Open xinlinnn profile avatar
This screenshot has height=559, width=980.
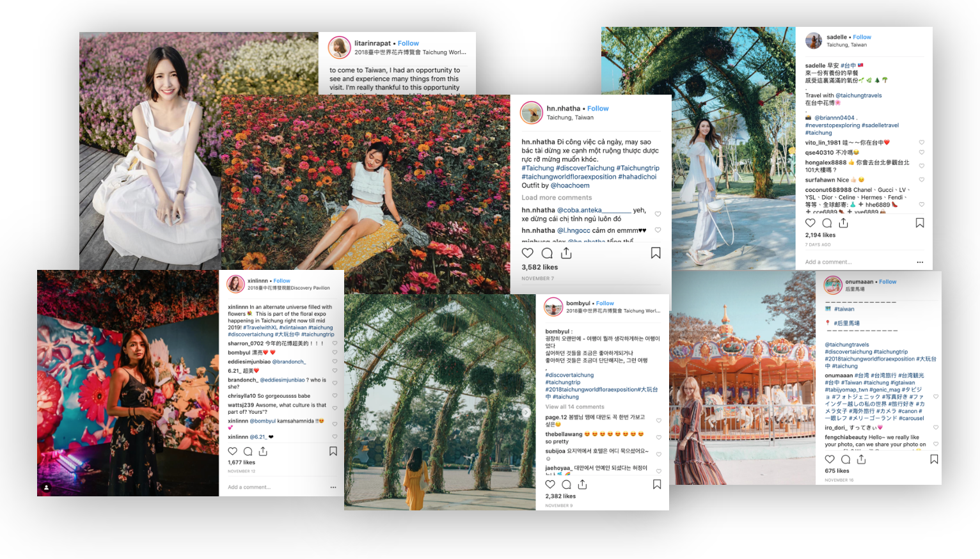pos(236,284)
